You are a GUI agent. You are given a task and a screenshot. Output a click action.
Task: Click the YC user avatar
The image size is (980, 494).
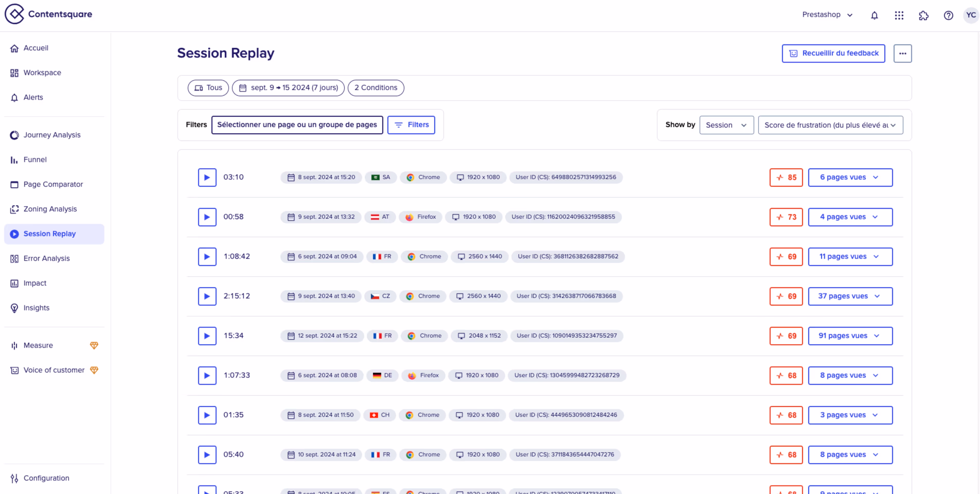point(970,15)
